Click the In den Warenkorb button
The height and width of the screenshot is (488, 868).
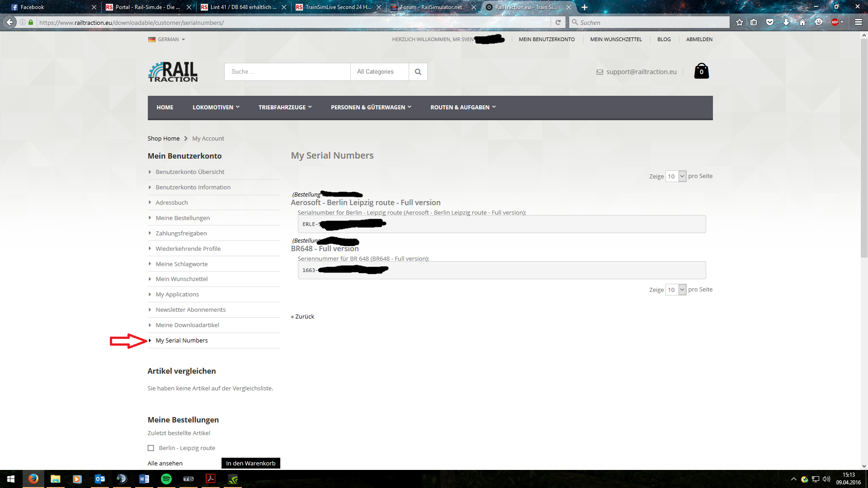point(250,463)
